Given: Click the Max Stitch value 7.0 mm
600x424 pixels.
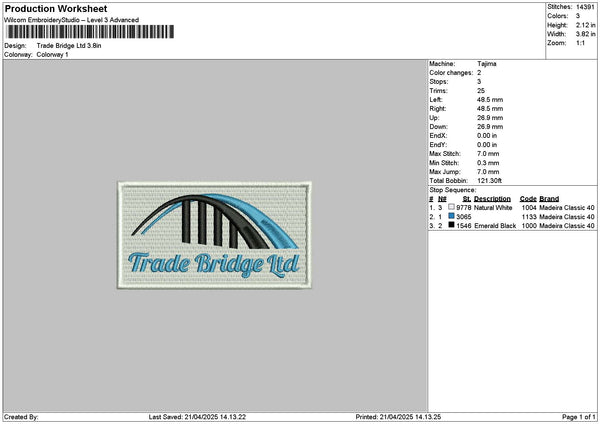Looking at the screenshot, I should (x=488, y=153).
